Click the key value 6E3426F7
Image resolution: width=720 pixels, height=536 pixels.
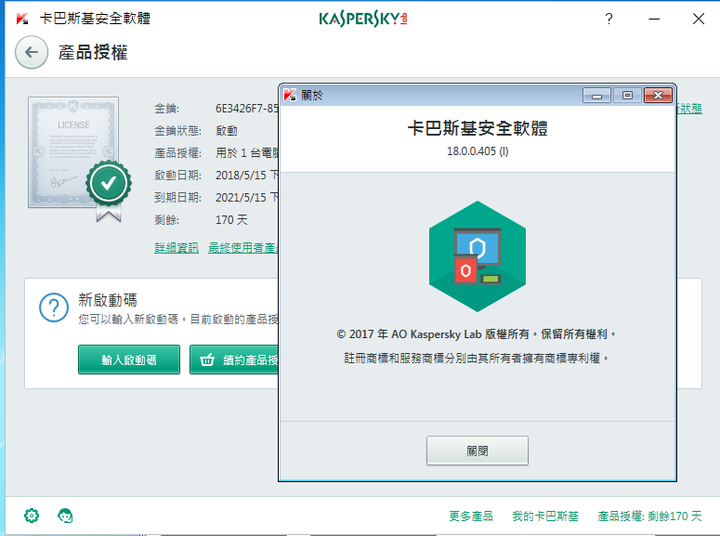pos(247,108)
